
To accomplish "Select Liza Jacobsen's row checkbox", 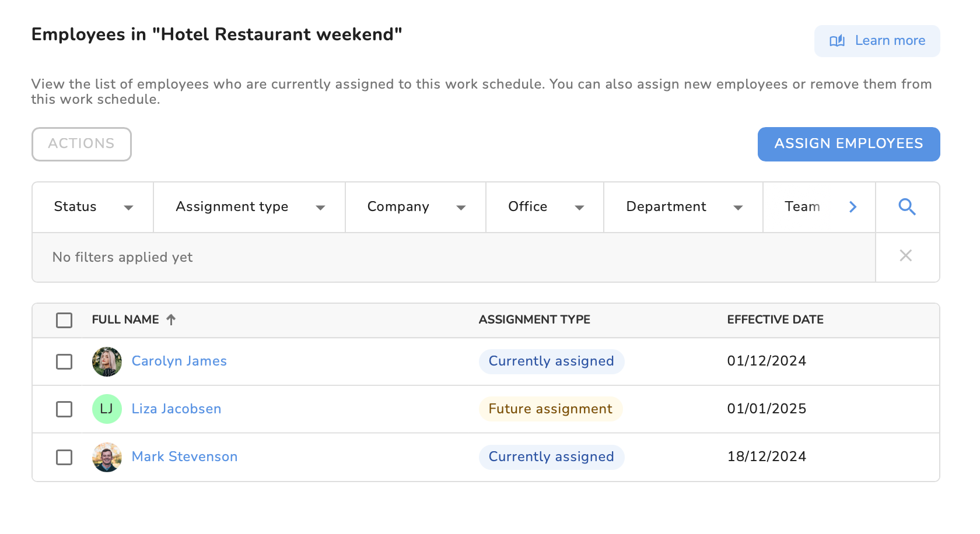I will point(64,409).
